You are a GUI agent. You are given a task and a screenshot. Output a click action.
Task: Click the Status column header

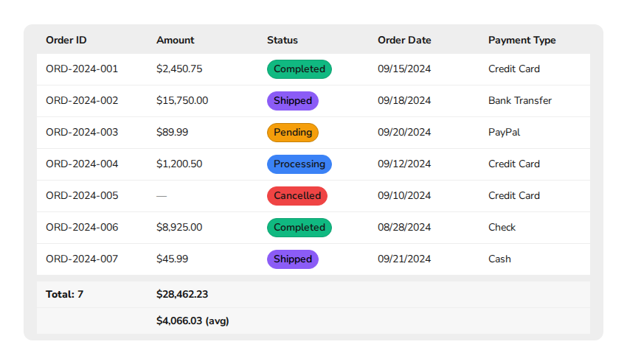283,40
